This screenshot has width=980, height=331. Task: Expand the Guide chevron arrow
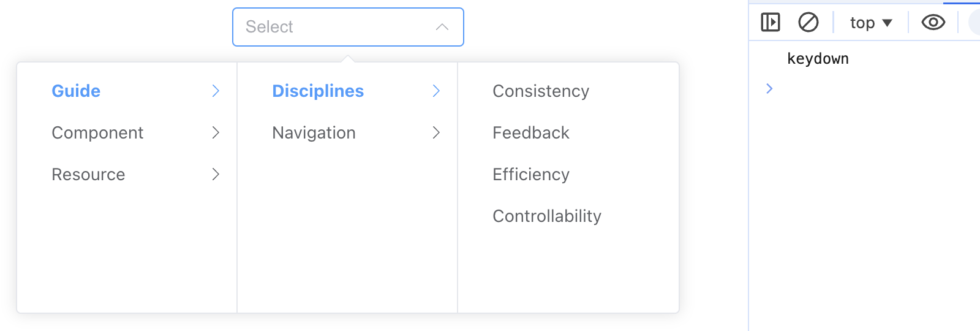coord(216,91)
